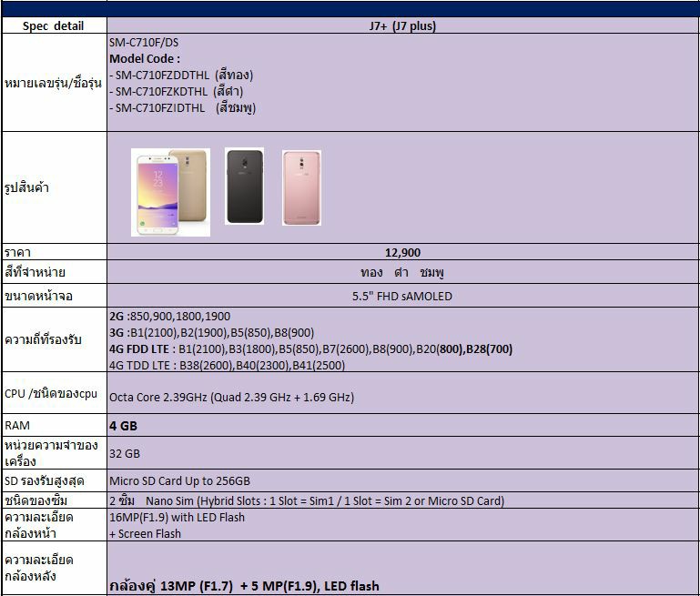Click the price cell showing 12,900

click(402, 252)
